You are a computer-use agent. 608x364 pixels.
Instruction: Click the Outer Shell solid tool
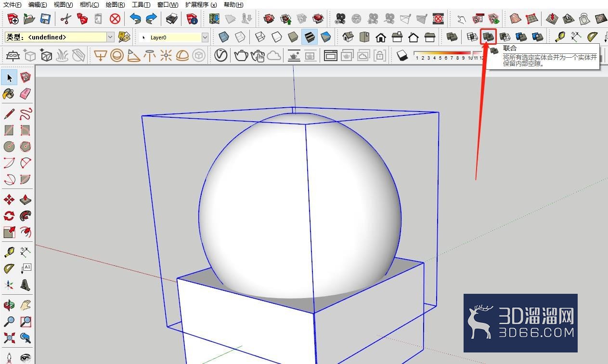click(x=452, y=37)
